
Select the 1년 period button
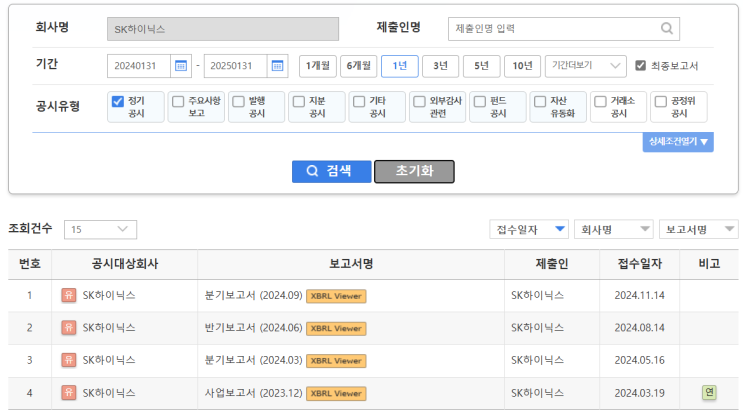point(399,66)
